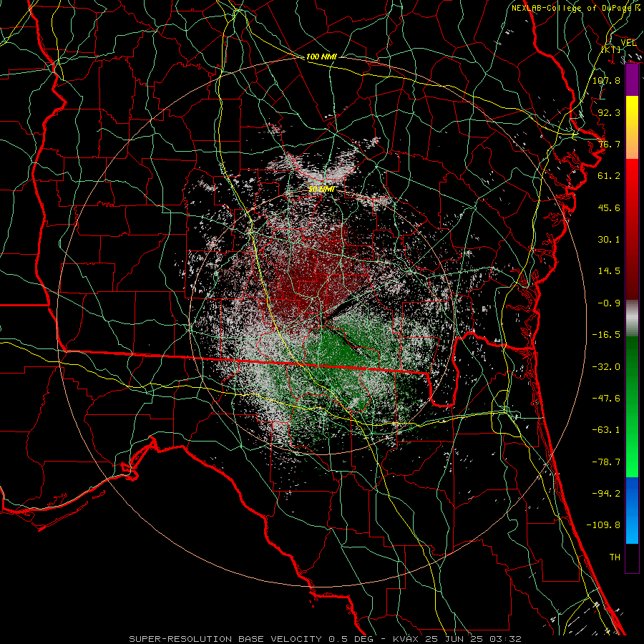
Task: Pick the yellow segment of the velocity scale
Action: [x=632, y=112]
